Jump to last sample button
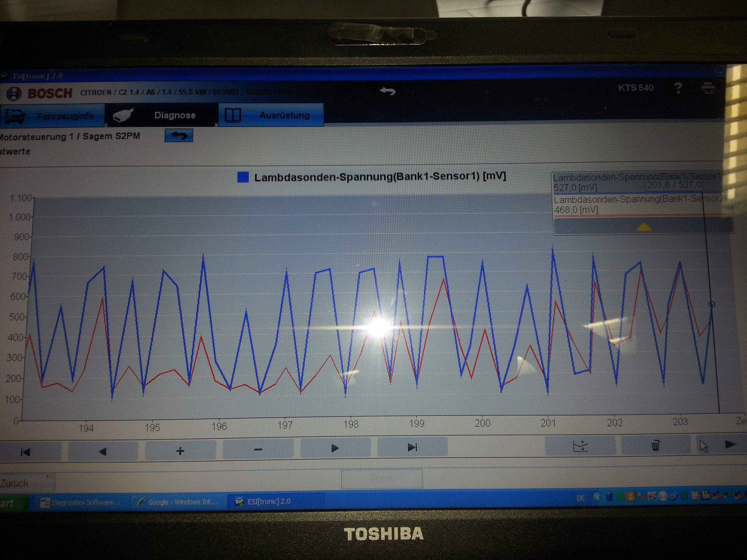The image size is (747, 560). click(x=412, y=448)
